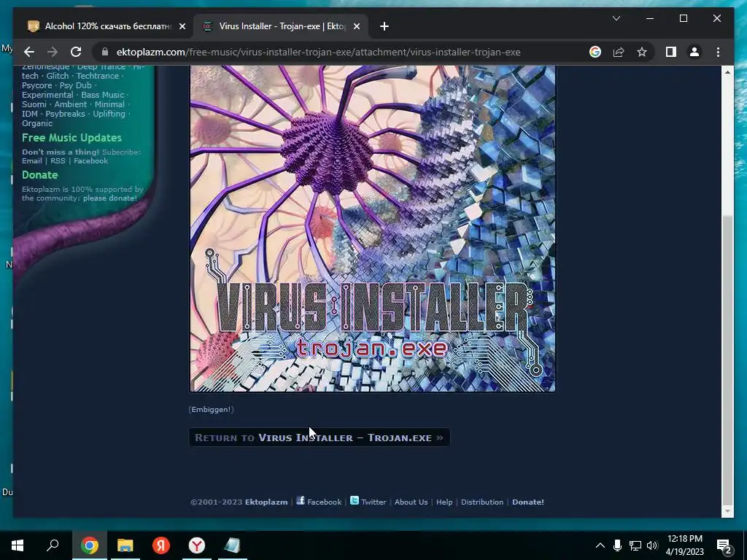Open the notepad-like app taskbar icon
Viewport: 747px width, 560px height.
[x=233, y=545]
